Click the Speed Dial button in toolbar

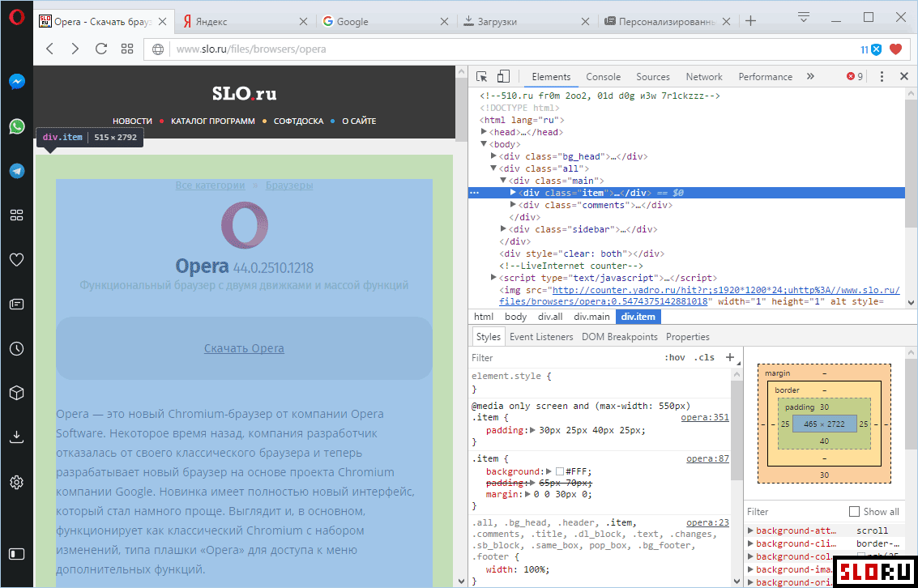127,49
